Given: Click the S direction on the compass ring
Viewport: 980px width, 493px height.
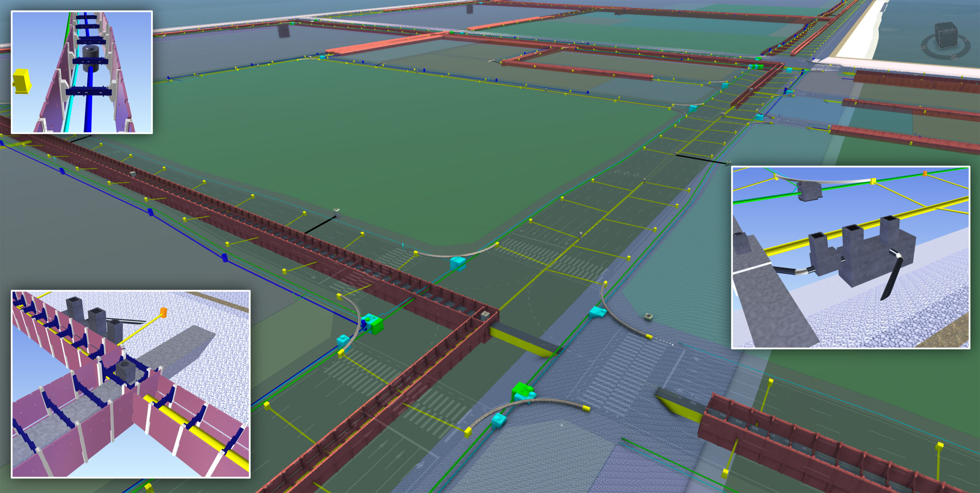Looking at the screenshot, I should [x=967, y=40].
